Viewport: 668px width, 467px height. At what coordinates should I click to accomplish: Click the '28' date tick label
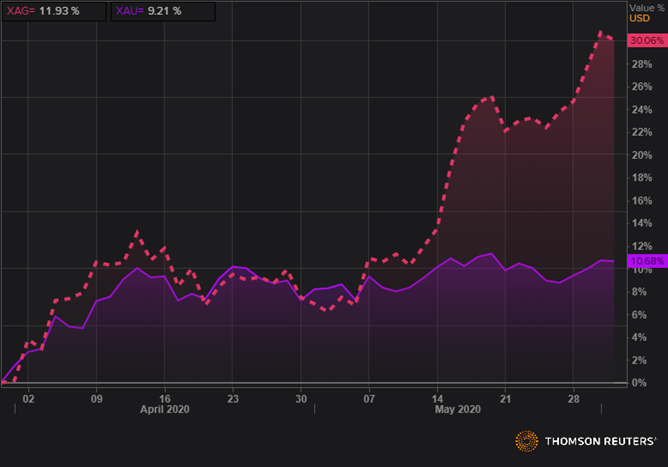(573, 399)
